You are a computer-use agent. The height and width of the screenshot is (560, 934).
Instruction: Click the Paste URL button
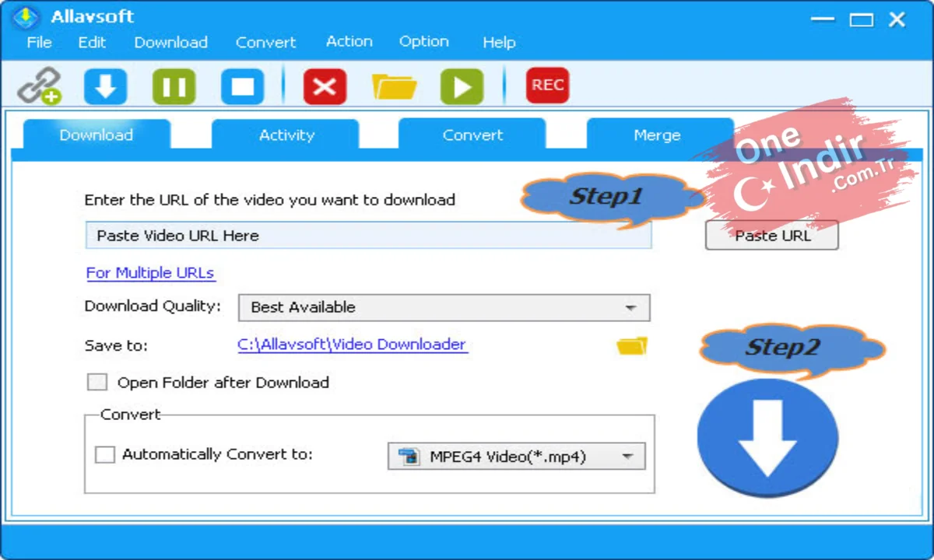pyautogui.click(x=772, y=236)
